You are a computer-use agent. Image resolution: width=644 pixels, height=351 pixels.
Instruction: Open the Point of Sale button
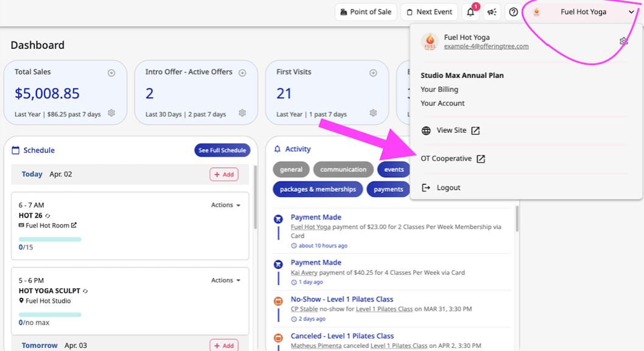(x=366, y=12)
